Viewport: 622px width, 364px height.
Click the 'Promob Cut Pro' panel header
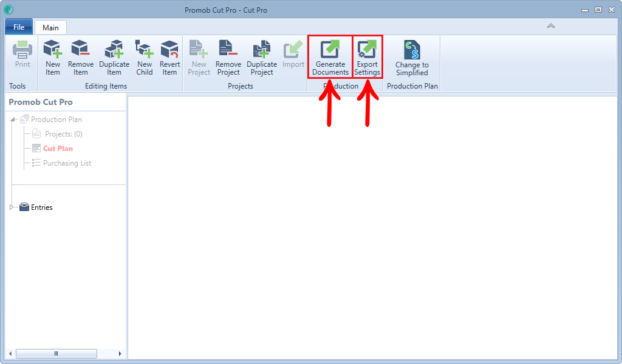pos(41,102)
